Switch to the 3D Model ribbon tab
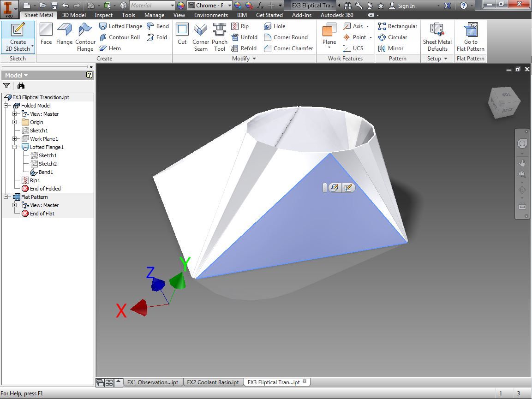The width and height of the screenshot is (532, 399). tap(74, 15)
